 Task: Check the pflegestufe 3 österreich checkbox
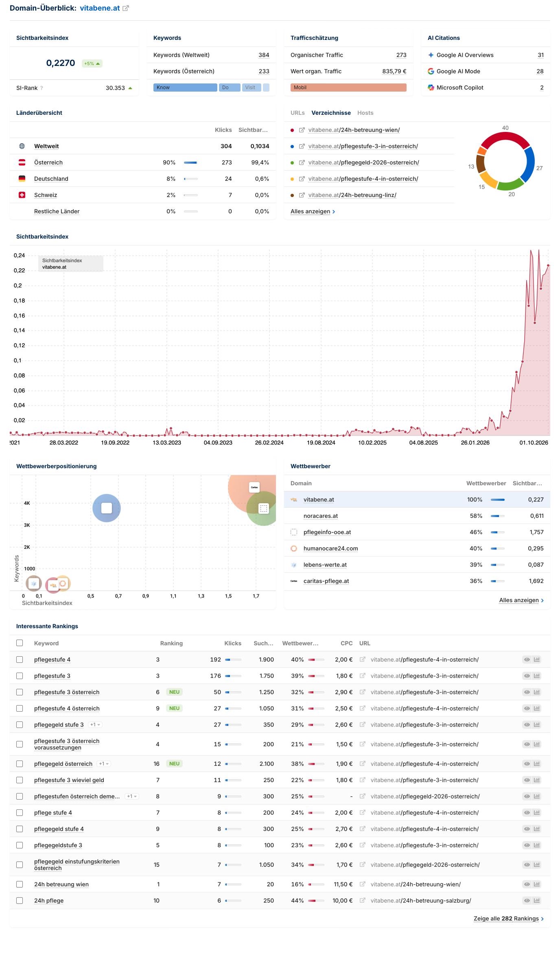click(x=20, y=692)
